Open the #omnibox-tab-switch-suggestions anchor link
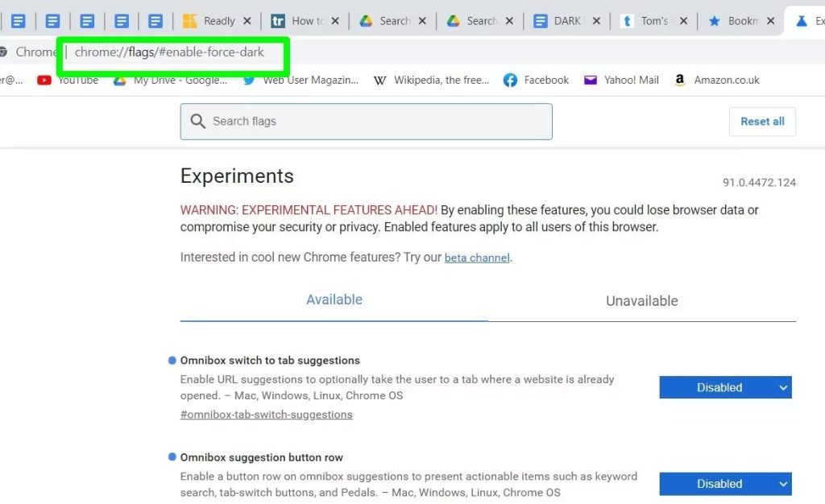Viewport: 825px width, 504px height. pyautogui.click(x=266, y=415)
